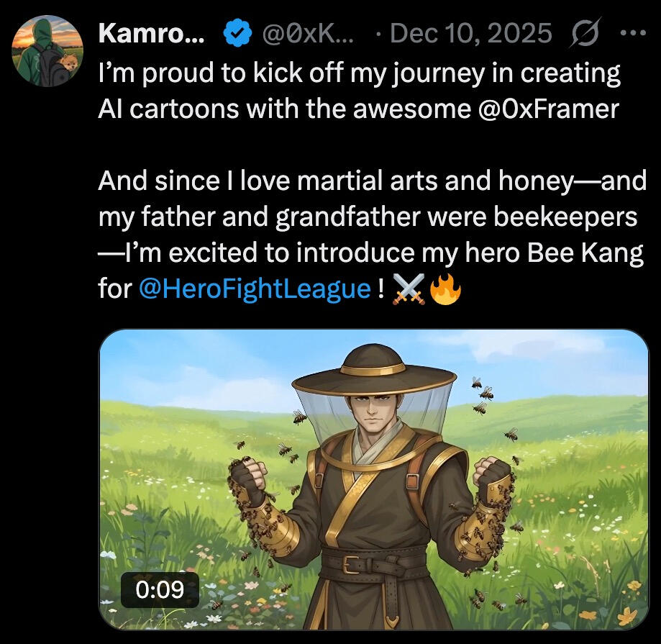The width and height of the screenshot is (661, 644).
Task: Click the bees flying right of the hat
Action: [483, 393]
